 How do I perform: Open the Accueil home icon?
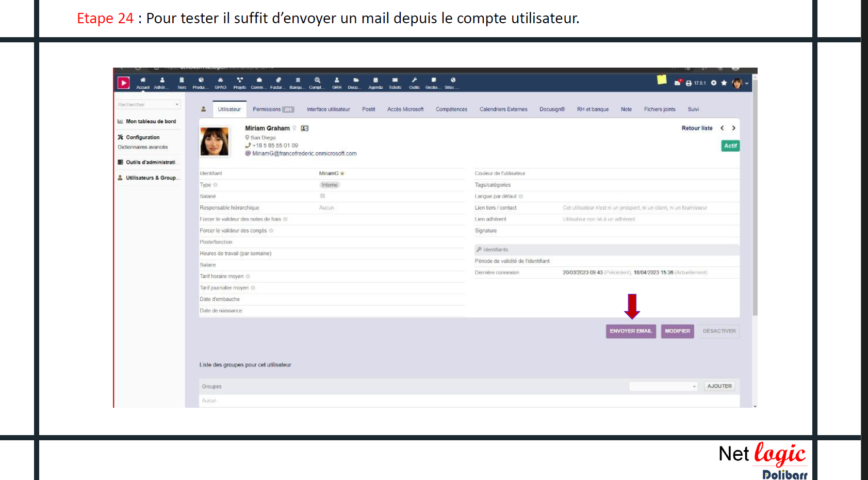point(143,83)
